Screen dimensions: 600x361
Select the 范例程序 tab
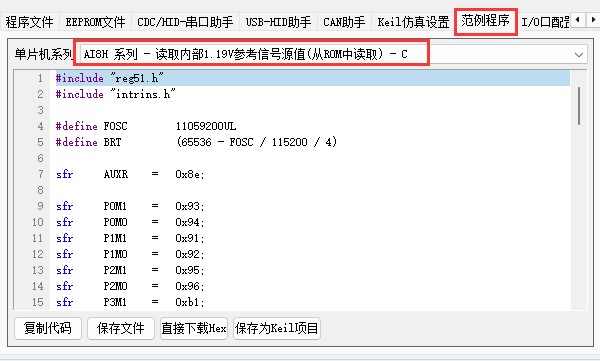(x=486, y=21)
